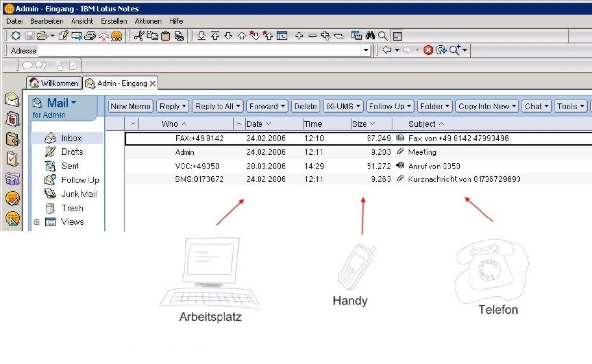
Task: Click the New Memo button
Action: [x=131, y=106]
